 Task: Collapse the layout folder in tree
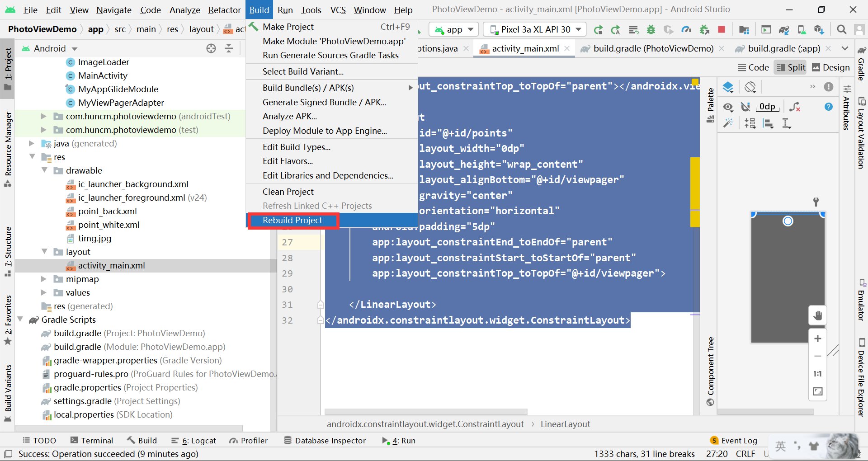pos(44,252)
